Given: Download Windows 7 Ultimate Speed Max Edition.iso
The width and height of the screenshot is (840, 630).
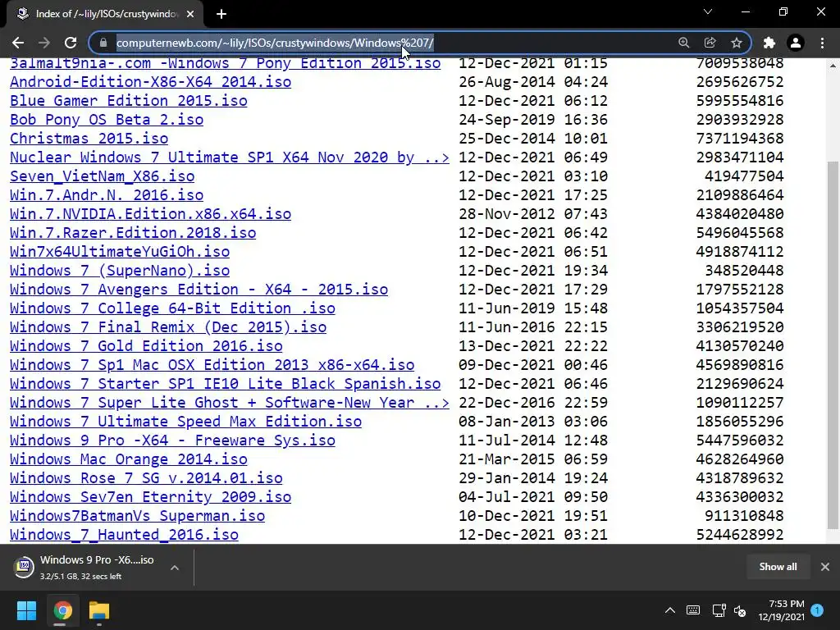Looking at the screenshot, I should (x=186, y=421).
